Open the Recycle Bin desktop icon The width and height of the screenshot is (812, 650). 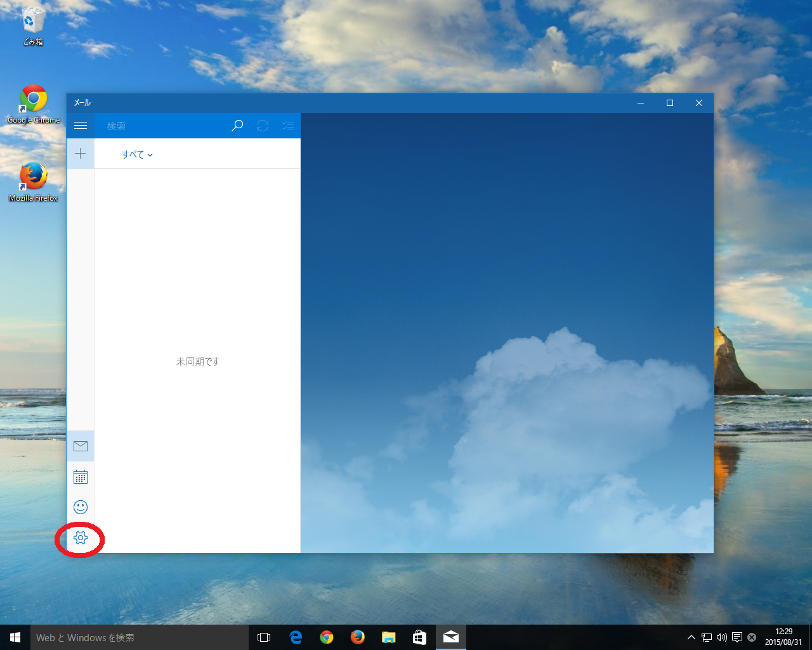[x=33, y=27]
